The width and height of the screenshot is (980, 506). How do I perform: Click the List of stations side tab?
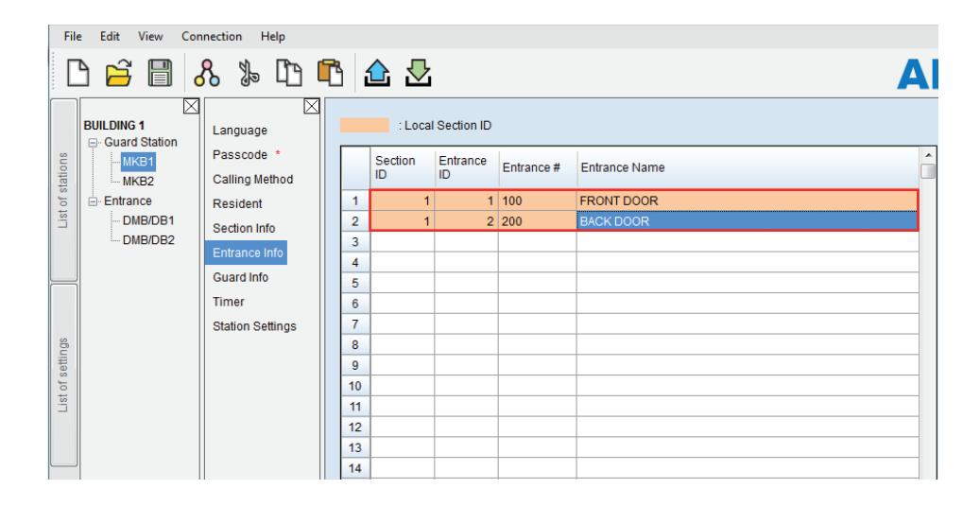tap(63, 189)
